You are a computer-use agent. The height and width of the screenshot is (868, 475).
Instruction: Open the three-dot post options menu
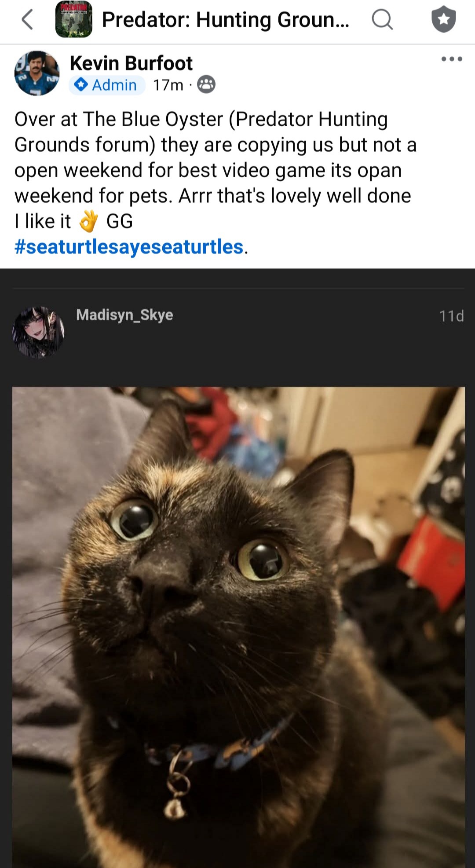[452, 59]
